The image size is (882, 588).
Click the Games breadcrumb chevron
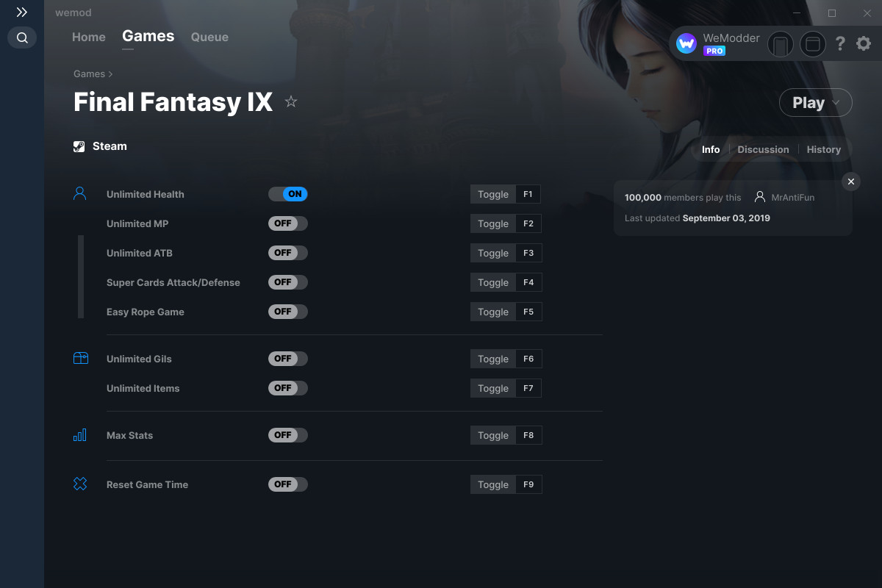(x=110, y=74)
